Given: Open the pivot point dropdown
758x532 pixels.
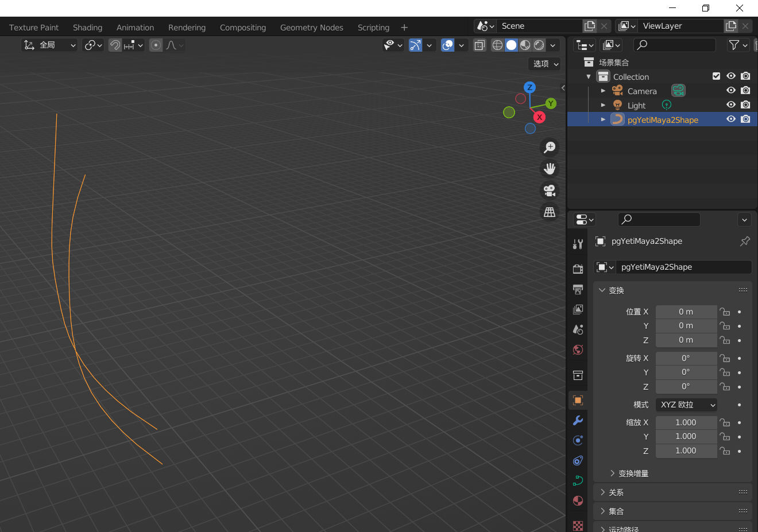Looking at the screenshot, I should 93,45.
